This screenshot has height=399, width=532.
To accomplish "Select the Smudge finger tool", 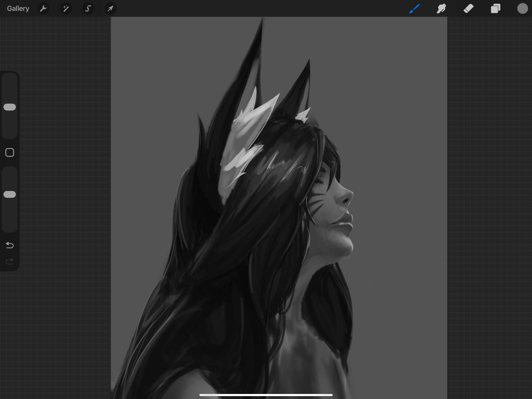I will click(x=442, y=9).
